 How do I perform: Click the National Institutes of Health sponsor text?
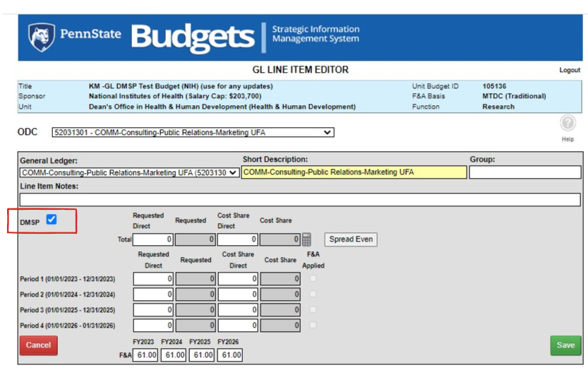point(175,96)
